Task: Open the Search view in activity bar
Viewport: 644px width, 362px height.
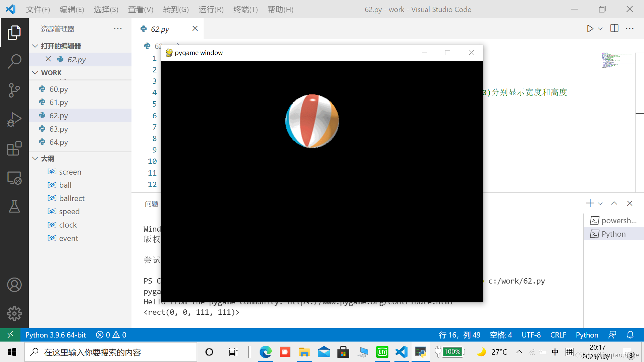Action: 14,61
